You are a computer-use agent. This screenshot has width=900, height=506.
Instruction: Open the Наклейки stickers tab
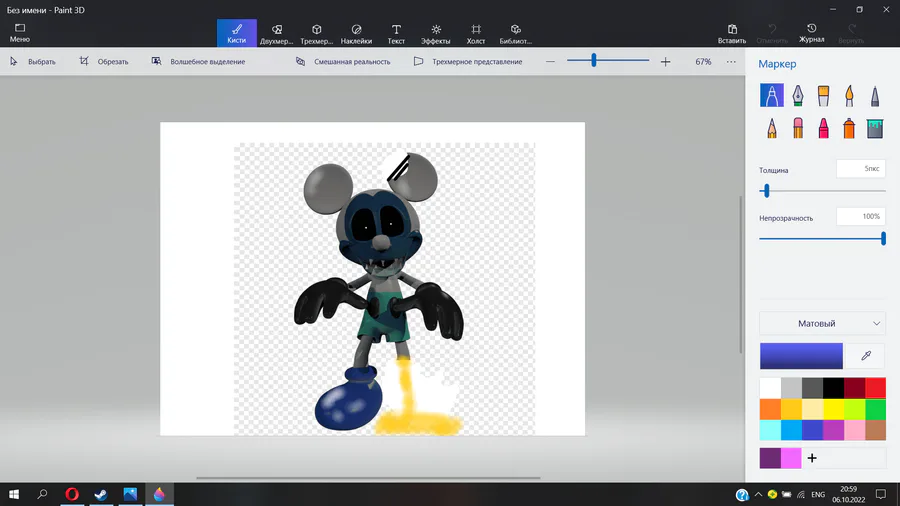point(356,33)
